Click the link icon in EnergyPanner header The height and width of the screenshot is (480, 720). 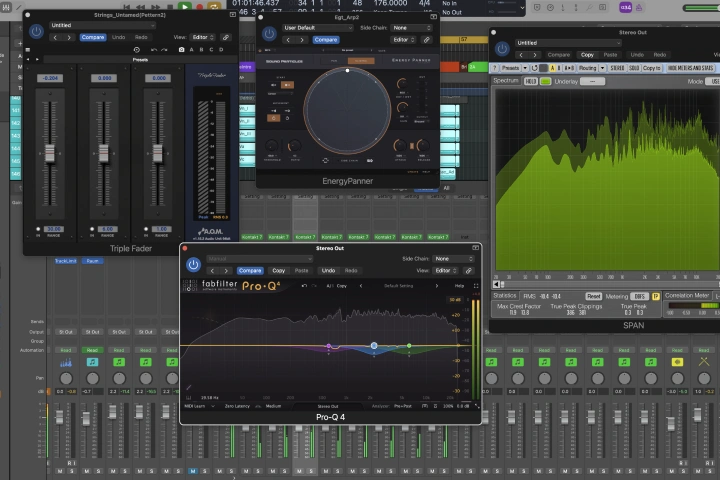tap(427, 40)
